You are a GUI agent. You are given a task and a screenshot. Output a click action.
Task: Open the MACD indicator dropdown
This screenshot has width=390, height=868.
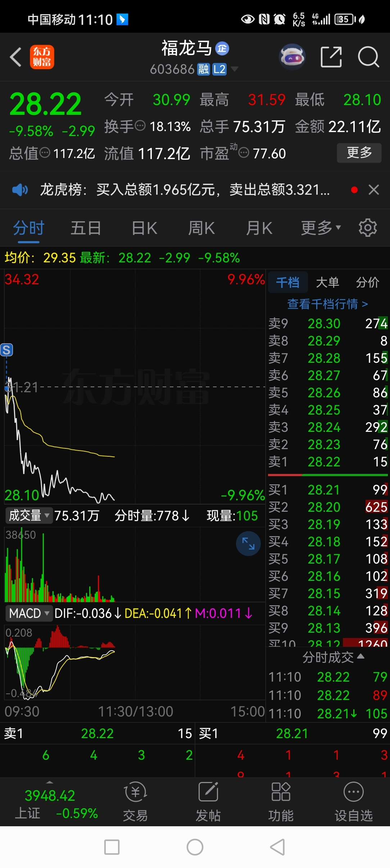pyautogui.click(x=29, y=613)
